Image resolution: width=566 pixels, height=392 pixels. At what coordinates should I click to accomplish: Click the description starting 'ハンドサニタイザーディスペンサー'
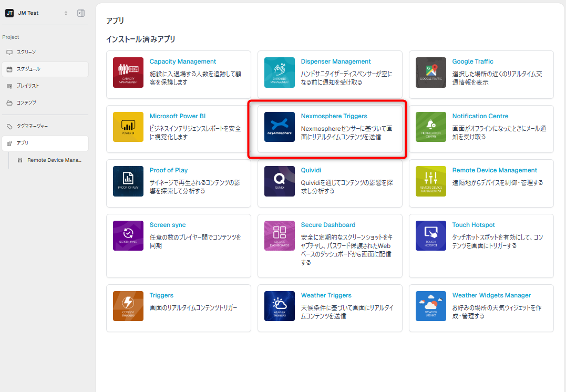click(346, 78)
